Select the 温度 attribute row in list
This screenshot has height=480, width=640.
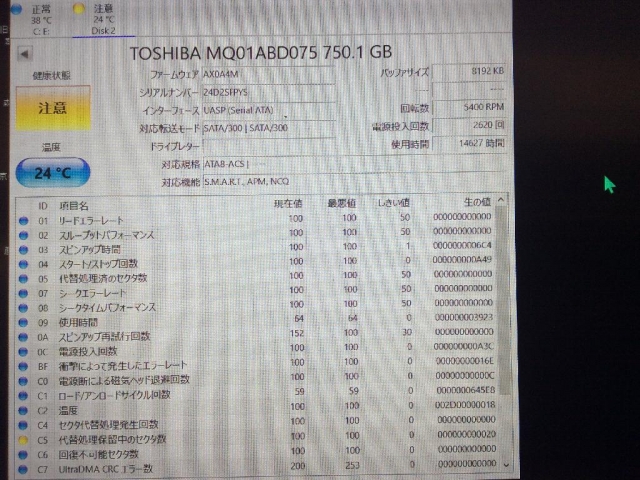click(256, 409)
